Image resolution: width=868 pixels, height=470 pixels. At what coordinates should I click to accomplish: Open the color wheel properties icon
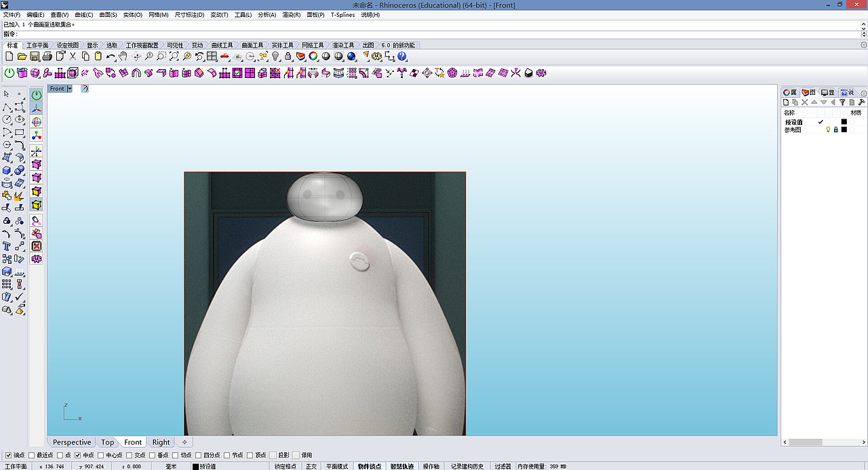(313, 56)
